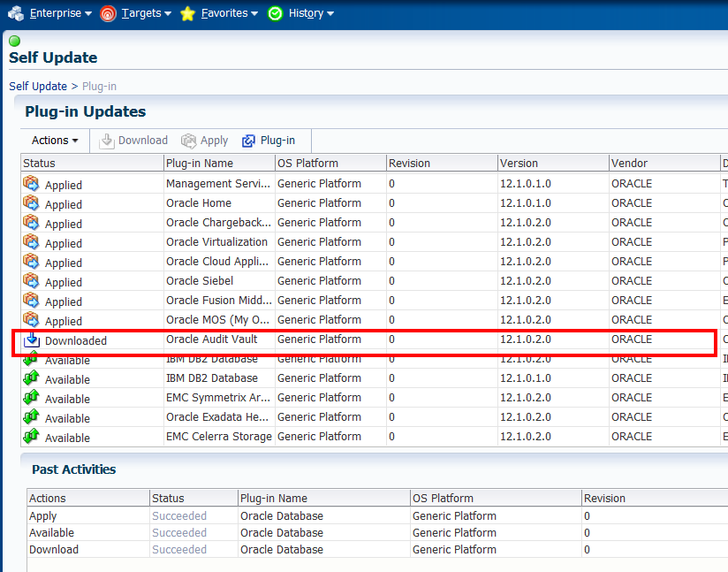
Task: Click Applied icon for Oracle Virtualization row
Action: (31, 242)
